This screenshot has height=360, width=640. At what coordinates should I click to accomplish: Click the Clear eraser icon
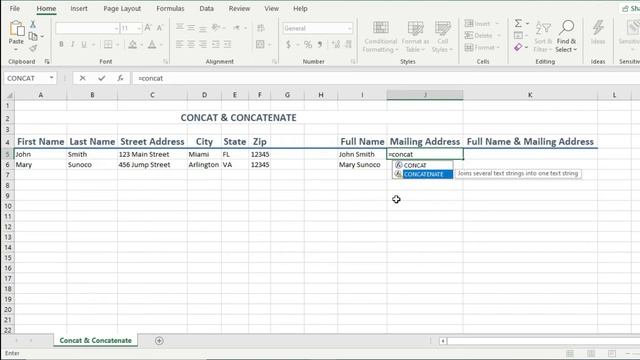tap(518, 47)
